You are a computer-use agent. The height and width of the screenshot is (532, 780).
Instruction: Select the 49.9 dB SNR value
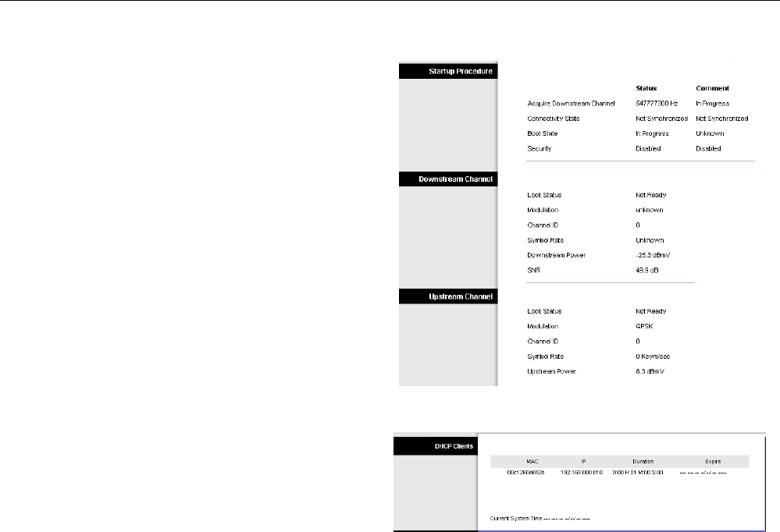tap(647, 270)
